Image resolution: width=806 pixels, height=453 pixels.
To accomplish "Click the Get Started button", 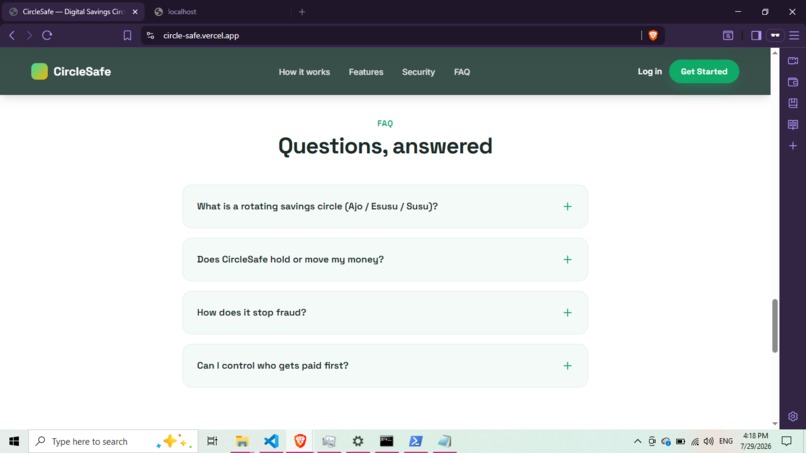I will (704, 71).
